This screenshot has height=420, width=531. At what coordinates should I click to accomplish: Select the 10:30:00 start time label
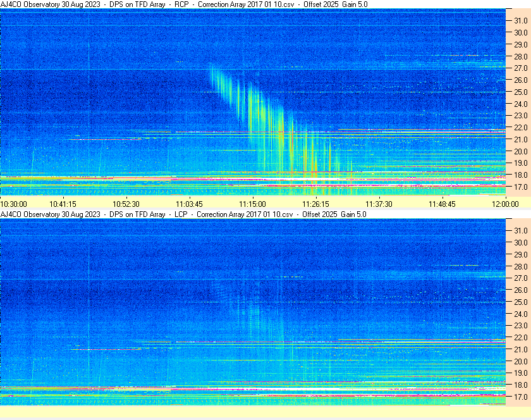[x=14, y=204]
